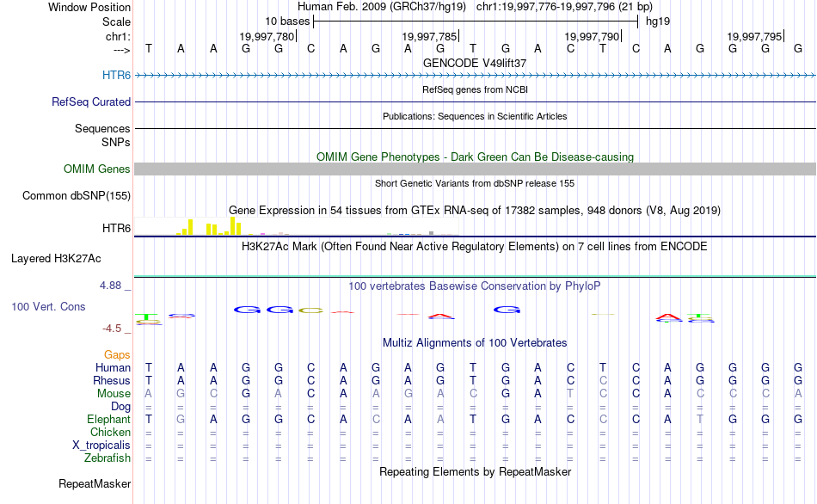Image resolution: width=817 pixels, height=504 pixels.
Task: Click Repeating Elements by RepeatMasker title
Action: pyautogui.click(x=475, y=471)
